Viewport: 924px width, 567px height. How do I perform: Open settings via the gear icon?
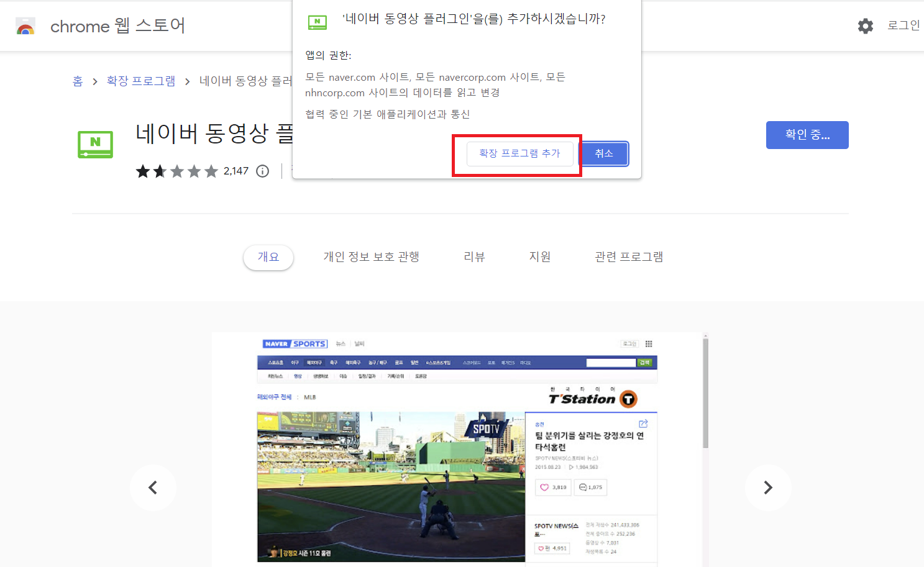pyautogui.click(x=866, y=25)
